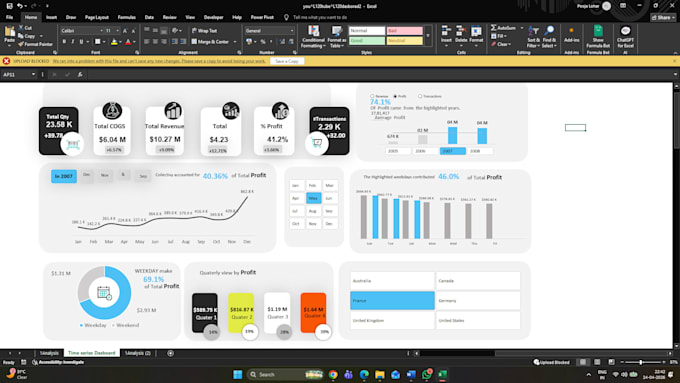Viewport: 680px width, 383px height.
Task: Open the font size dropdown
Action: coord(118,31)
